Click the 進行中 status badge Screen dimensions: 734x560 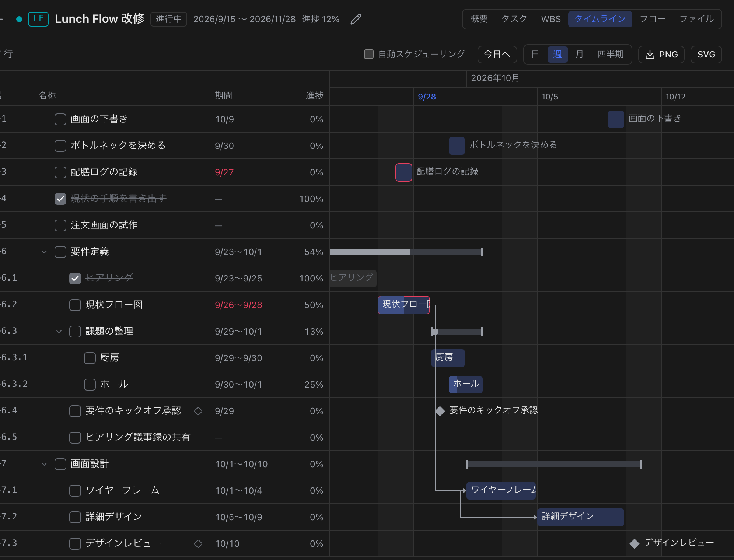[x=169, y=19]
